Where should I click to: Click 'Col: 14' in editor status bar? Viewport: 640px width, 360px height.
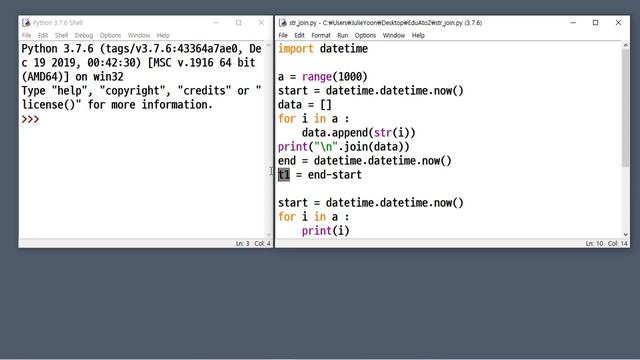coord(618,244)
